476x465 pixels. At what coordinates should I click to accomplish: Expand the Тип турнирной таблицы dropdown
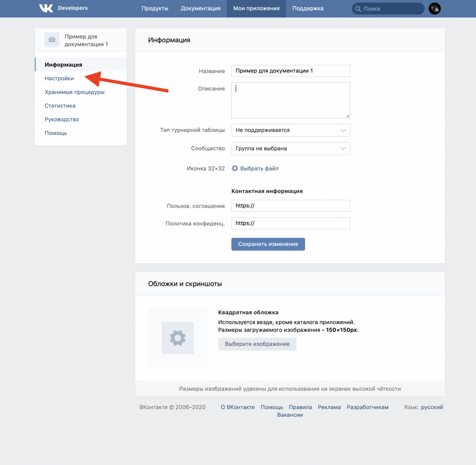point(290,130)
